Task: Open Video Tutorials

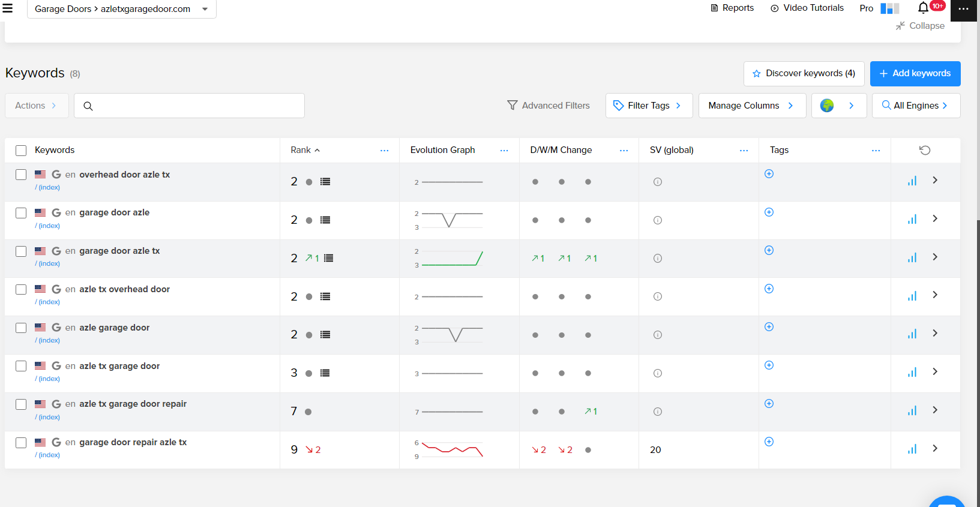Action: [807, 8]
